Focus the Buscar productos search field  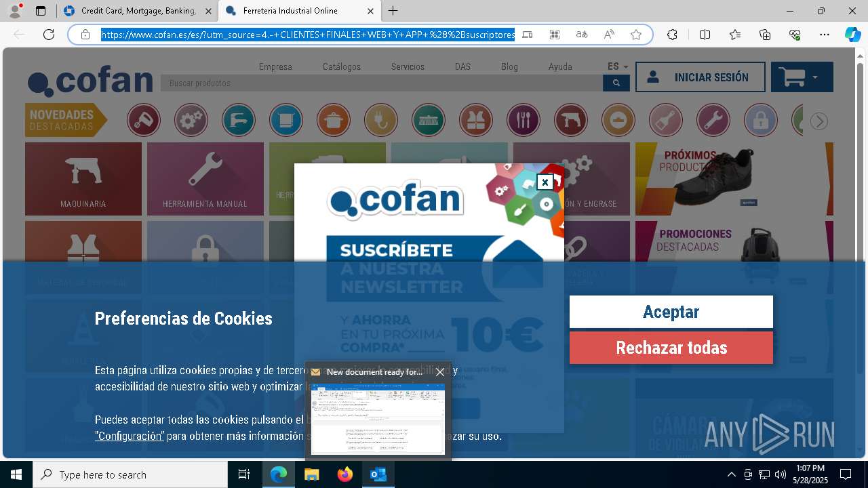(382, 83)
